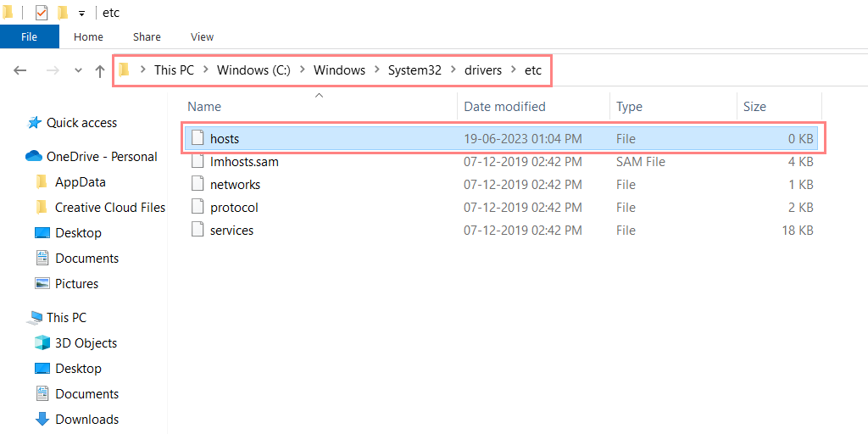
Task: Select Creative Cloud Files folder
Action: [x=109, y=208]
